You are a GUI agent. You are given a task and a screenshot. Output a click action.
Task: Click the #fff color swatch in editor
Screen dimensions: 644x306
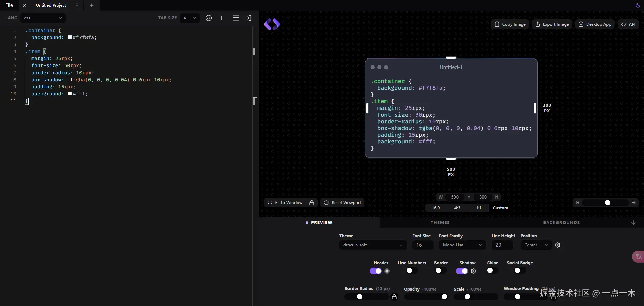point(70,94)
